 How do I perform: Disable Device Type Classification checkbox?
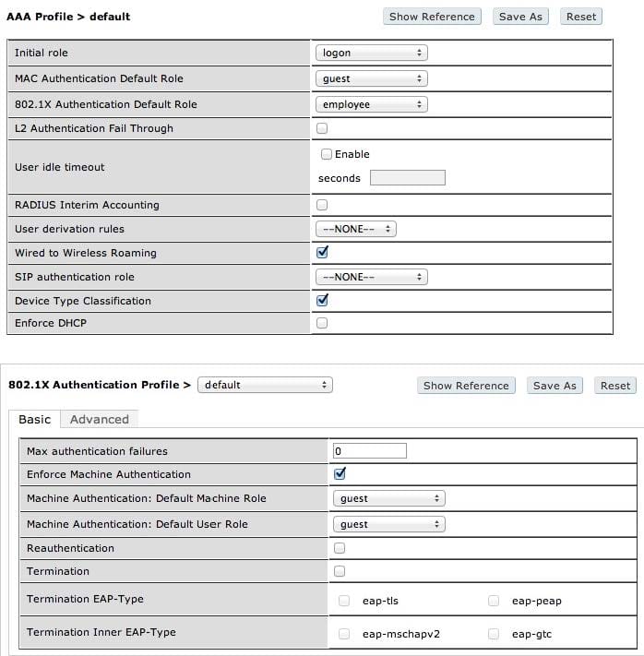tap(322, 301)
